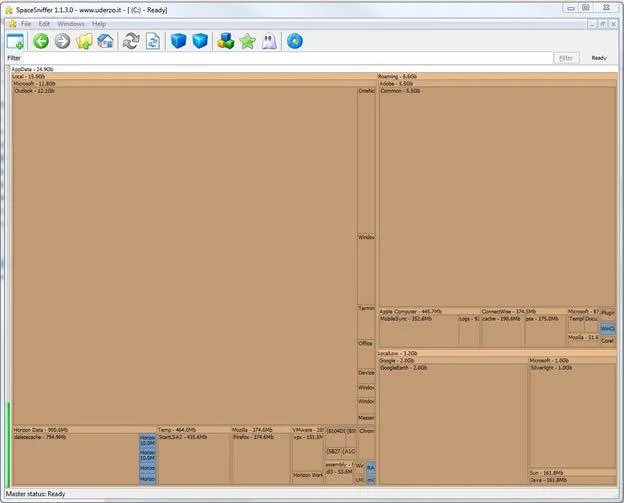Screen dimensions: 624x503
Task: Click the app icon beside File menu
Action: (12, 24)
